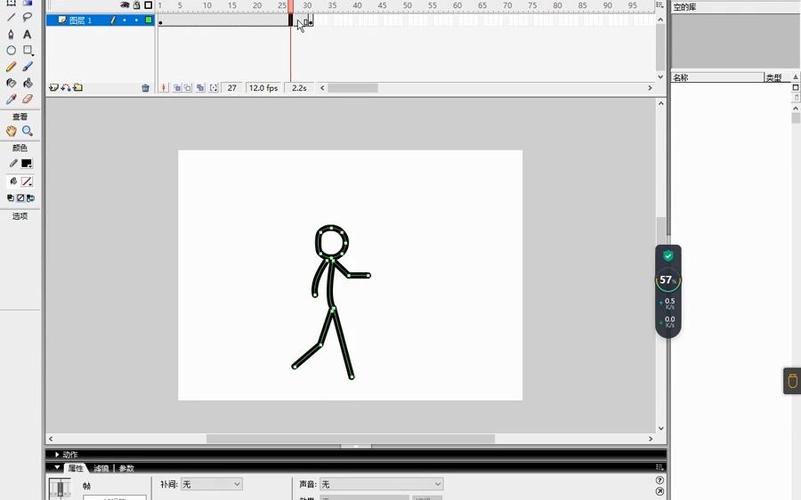
Task: Choose the Zoom magnifier tool
Action: click(x=27, y=131)
